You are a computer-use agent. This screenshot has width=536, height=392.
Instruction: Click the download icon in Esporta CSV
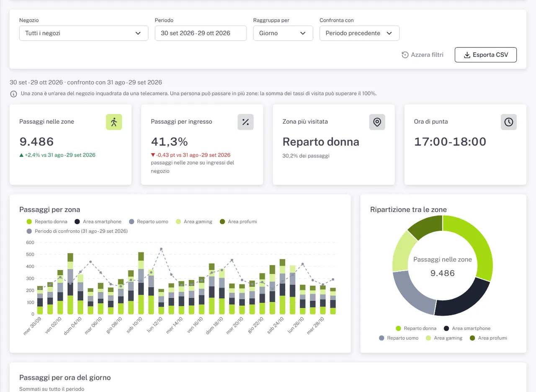tap(467, 55)
